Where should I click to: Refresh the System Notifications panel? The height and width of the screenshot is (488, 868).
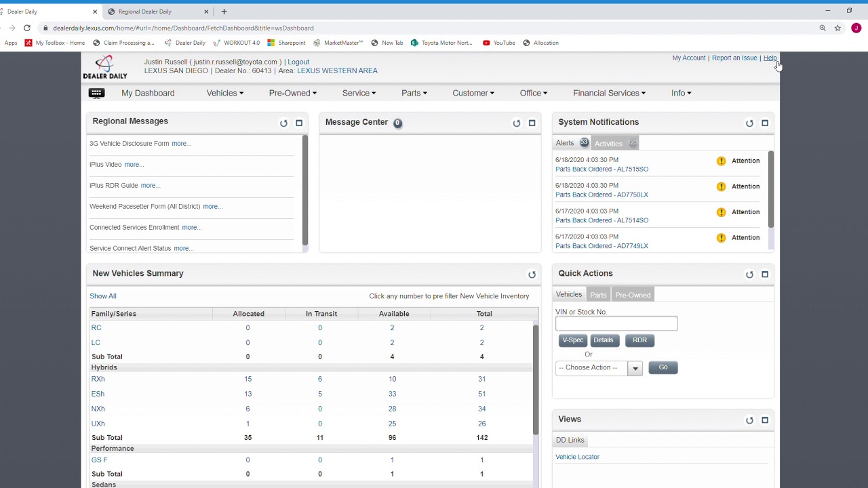pos(749,123)
